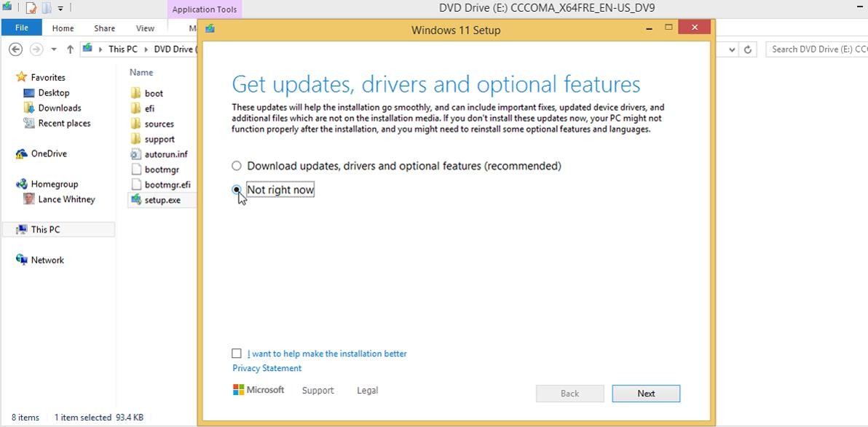Click the Name column header

(x=141, y=73)
